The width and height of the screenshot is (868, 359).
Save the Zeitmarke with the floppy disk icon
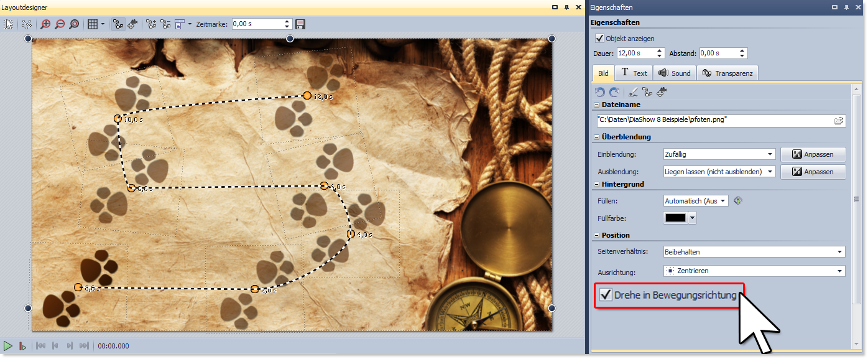pyautogui.click(x=300, y=24)
